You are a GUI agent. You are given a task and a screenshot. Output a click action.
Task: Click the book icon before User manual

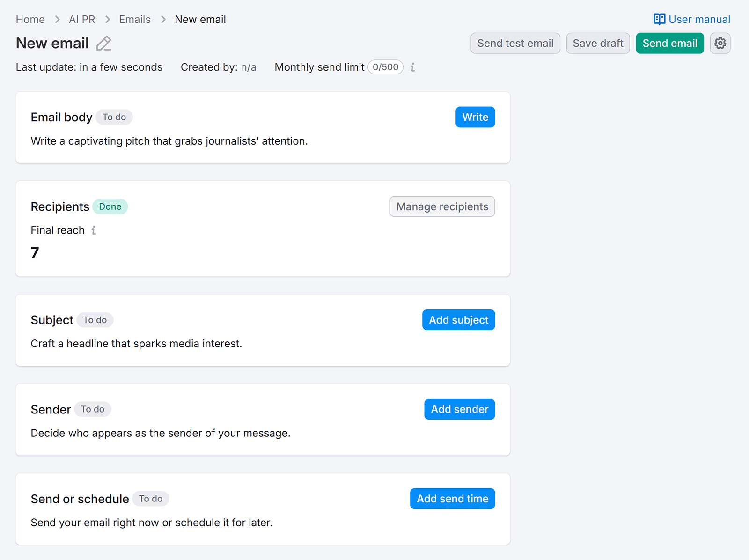point(659,19)
